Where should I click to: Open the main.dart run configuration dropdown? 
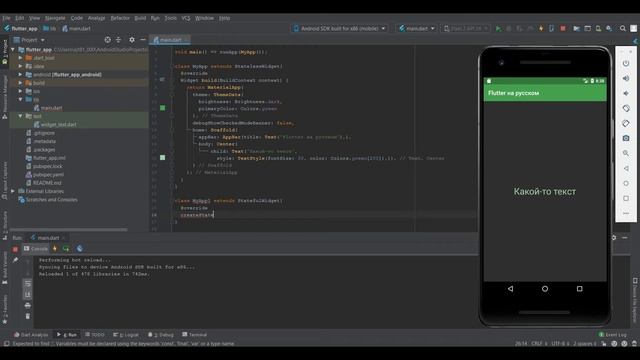coord(416,29)
